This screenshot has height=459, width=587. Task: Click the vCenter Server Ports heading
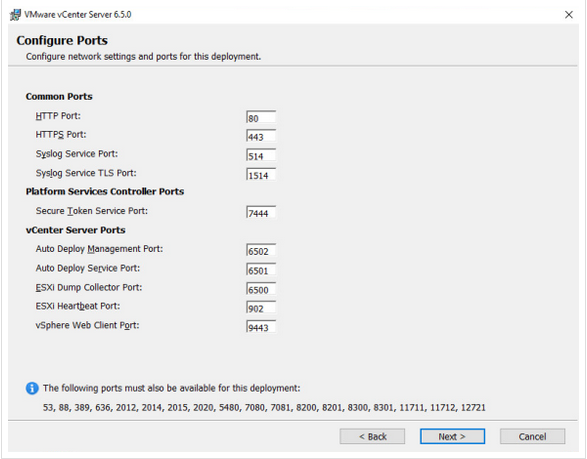76,230
